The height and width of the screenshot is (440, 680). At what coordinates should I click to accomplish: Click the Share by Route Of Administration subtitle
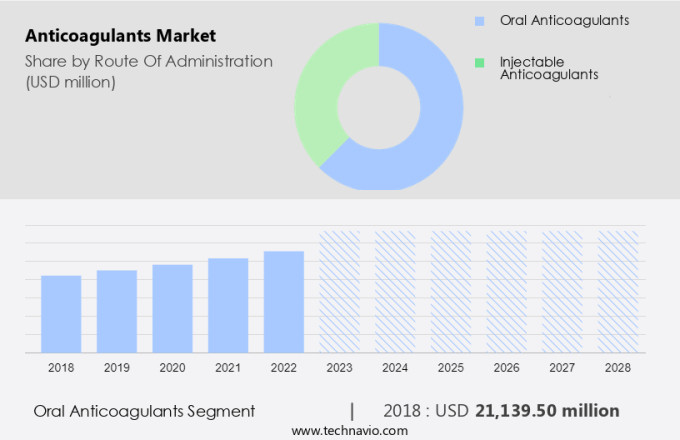tap(148, 61)
